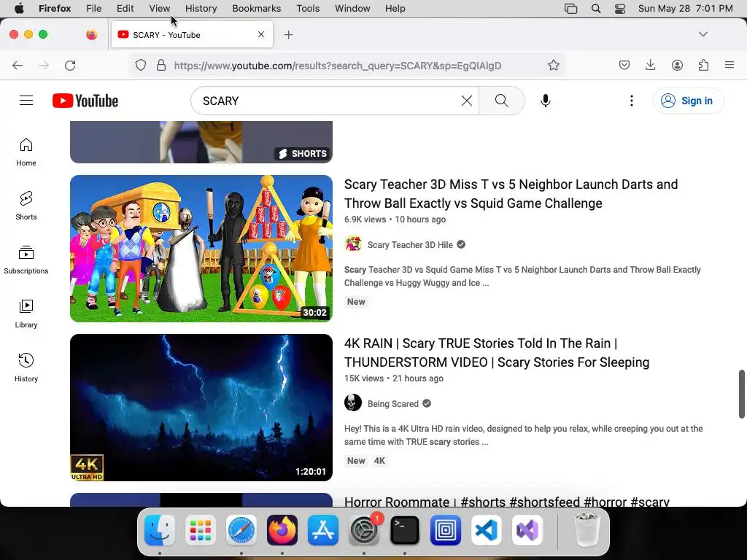Open a new tab with plus
Screen dimensions: 747x560
[288, 35]
